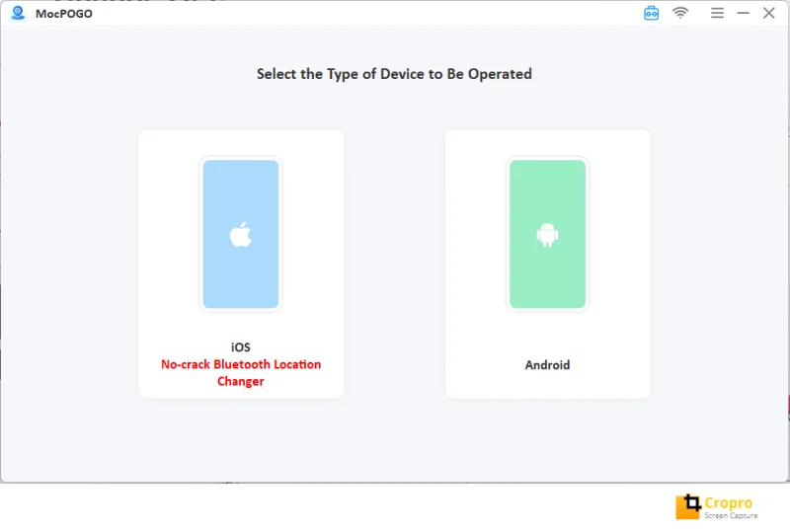Viewport: 790px width, 532px height.
Task: Click the MocPOGO title text
Action: click(64, 14)
